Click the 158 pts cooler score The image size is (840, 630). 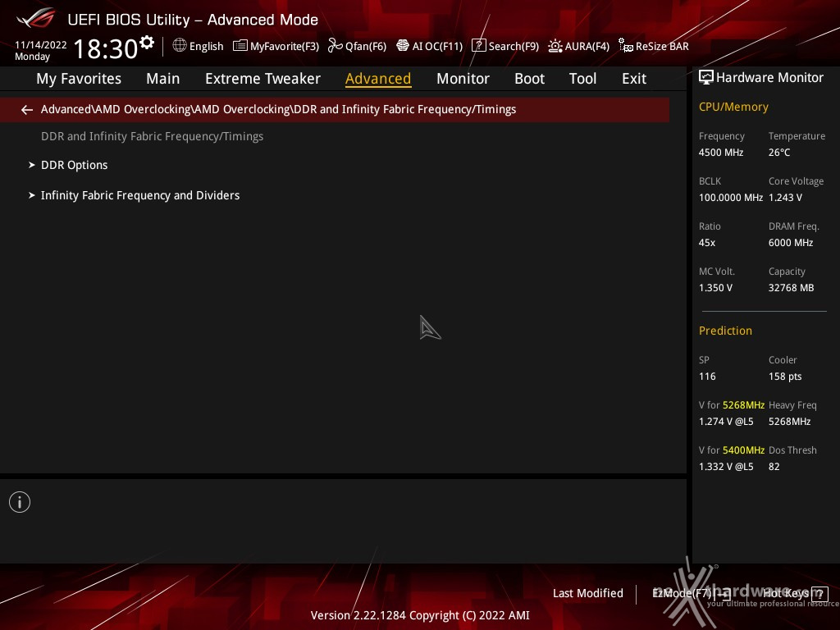tap(785, 377)
